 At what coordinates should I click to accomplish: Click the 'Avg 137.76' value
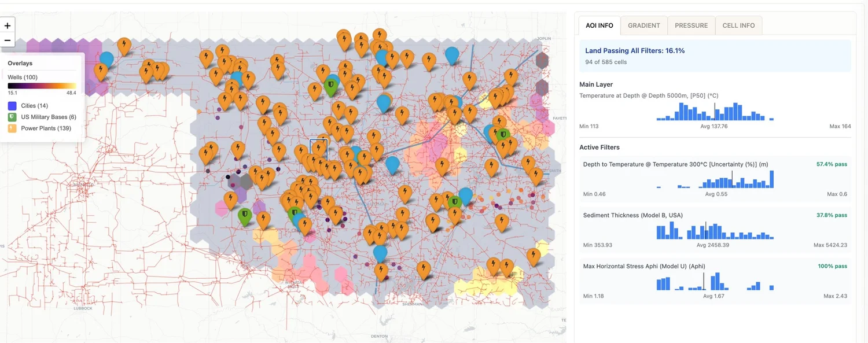(x=714, y=126)
